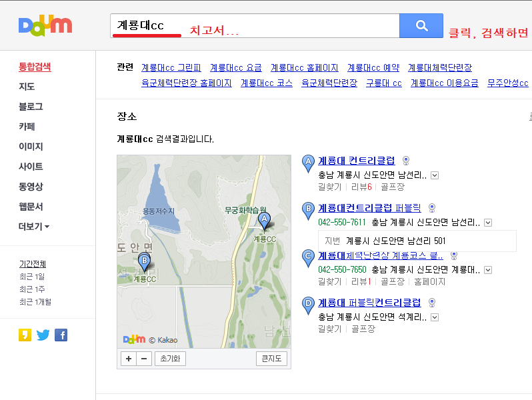Open the 홈페이지 link of result C
This screenshot has height=400, width=532.
click(x=429, y=281)
